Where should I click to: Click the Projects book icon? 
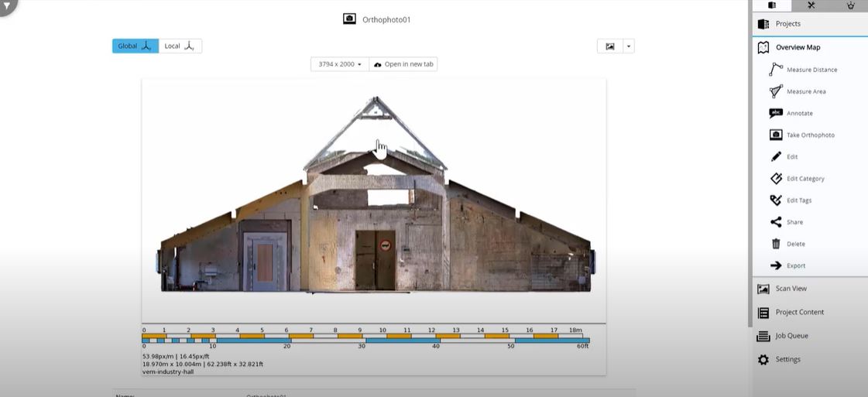click(x=763, y=24)
